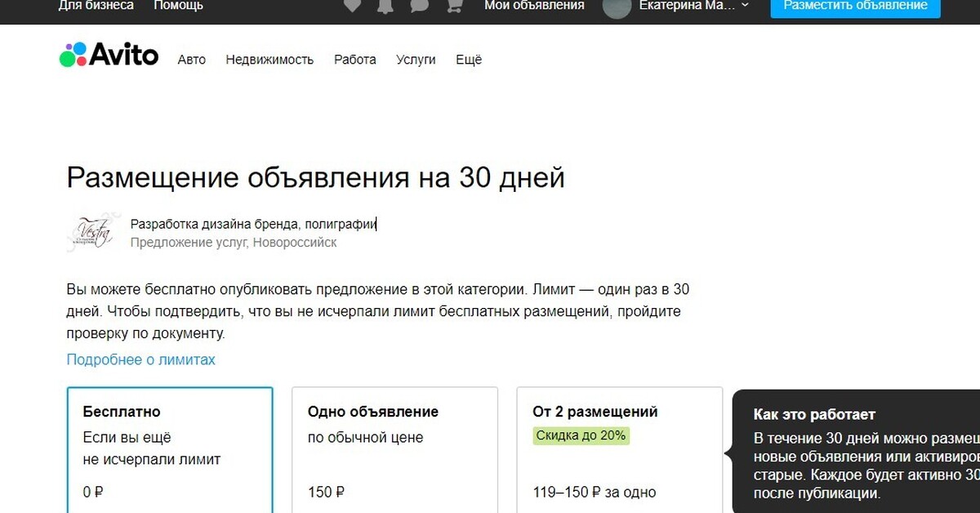Click the page heading Размещение объявления на 30 дней
This screenshot has height=513, width=980.
(315, 177)
